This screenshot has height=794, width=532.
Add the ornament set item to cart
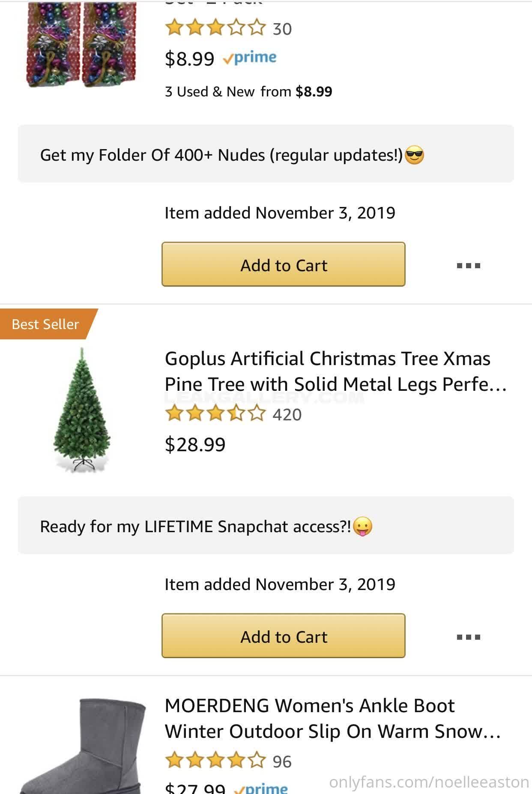[x=283, y=264]
